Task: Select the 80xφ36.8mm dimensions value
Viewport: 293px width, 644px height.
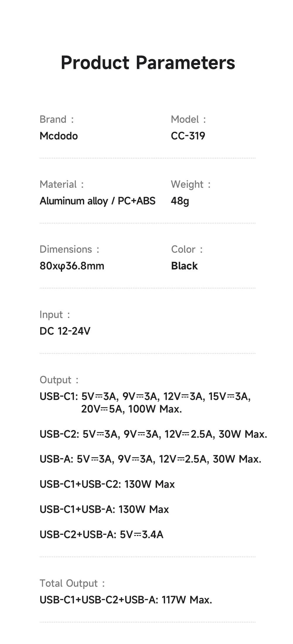Action: pos(72,266)
